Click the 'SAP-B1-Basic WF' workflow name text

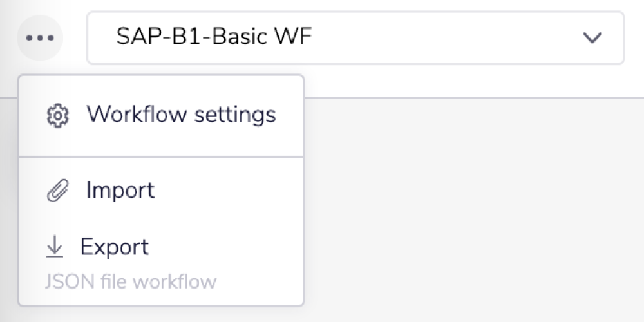pos(214,37)
